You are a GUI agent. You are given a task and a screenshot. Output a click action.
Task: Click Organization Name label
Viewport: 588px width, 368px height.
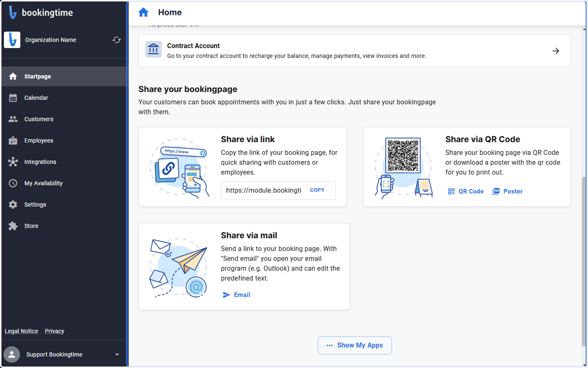click(x=51, y=40)
